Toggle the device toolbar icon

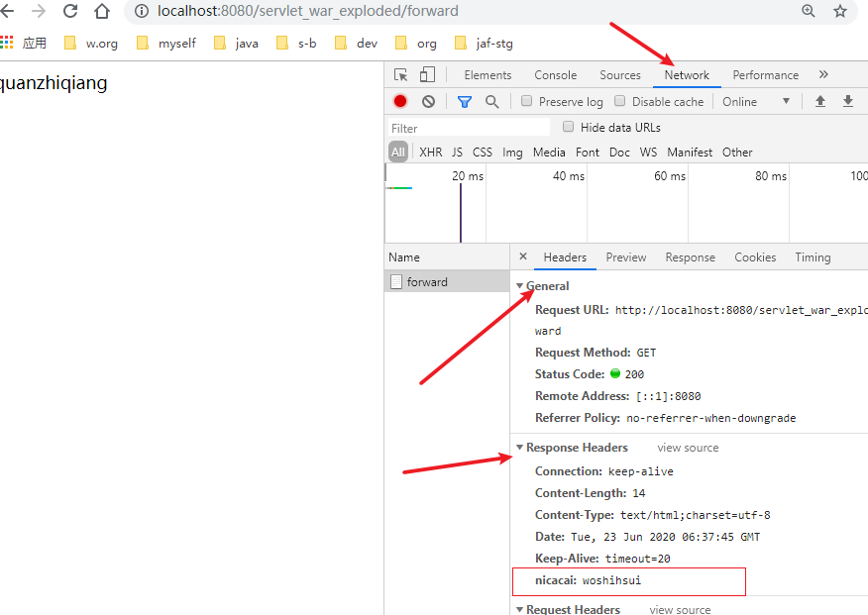click(427, 74)
